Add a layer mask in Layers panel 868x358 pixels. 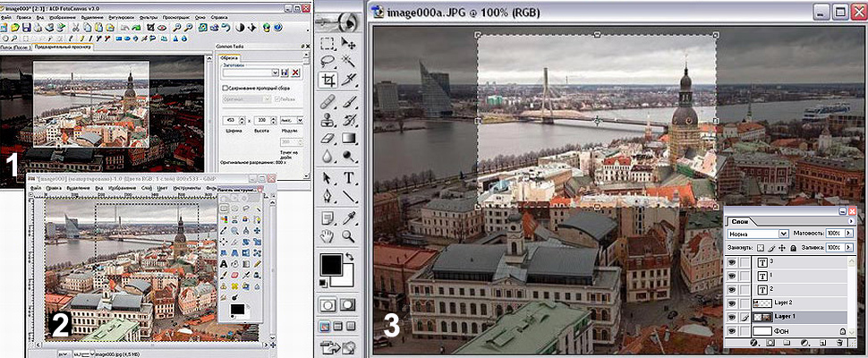pos(770,343)
